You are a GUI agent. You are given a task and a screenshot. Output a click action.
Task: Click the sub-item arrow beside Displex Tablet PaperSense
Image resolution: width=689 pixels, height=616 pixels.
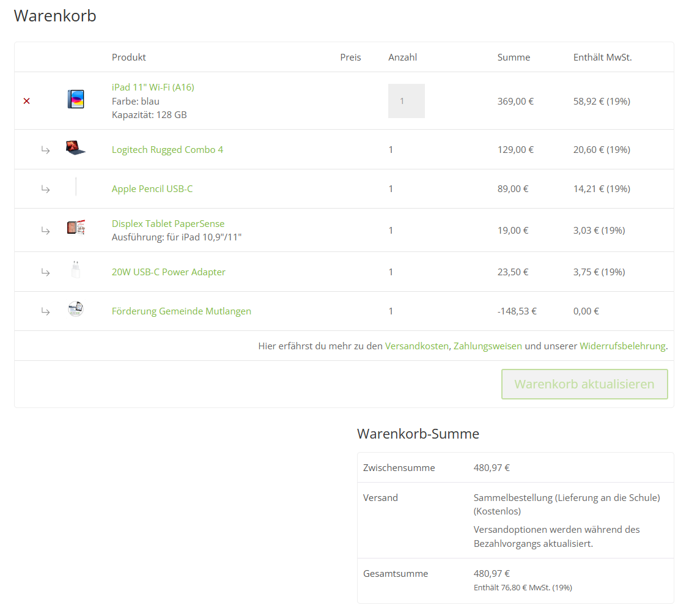(x=46, y=231)
